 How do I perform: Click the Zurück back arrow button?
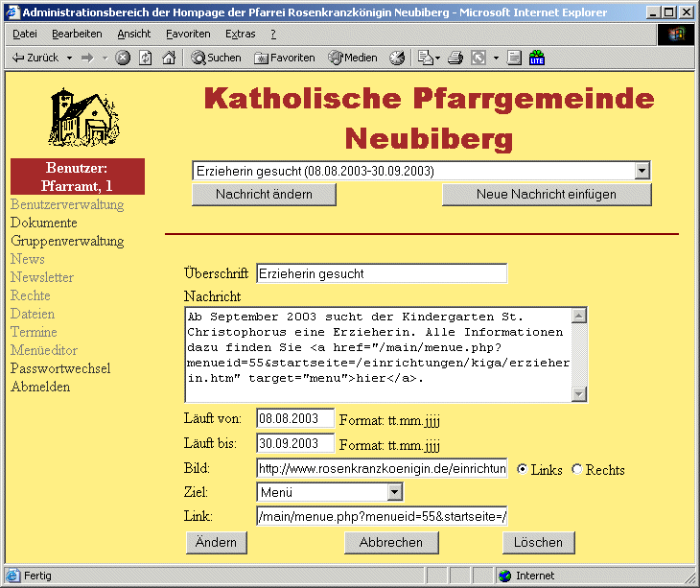(35, 59)
